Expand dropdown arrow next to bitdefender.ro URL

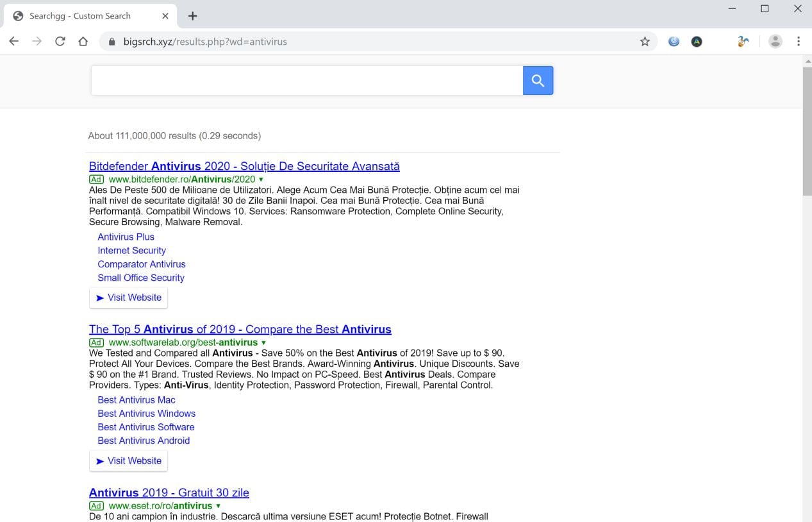point(261,180)
